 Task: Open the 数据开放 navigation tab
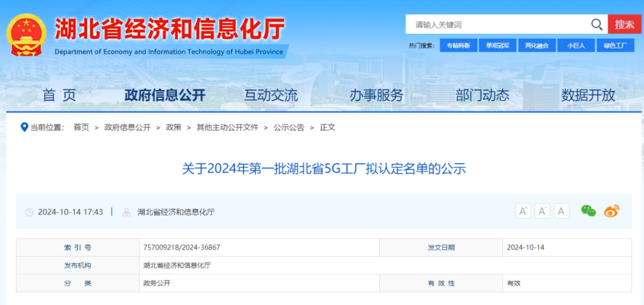coord(588,95)
